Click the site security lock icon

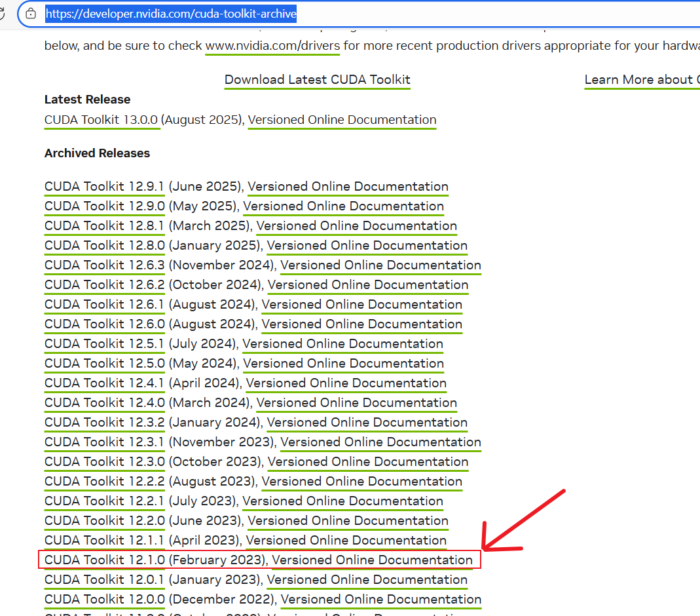(x=31, y=14)
